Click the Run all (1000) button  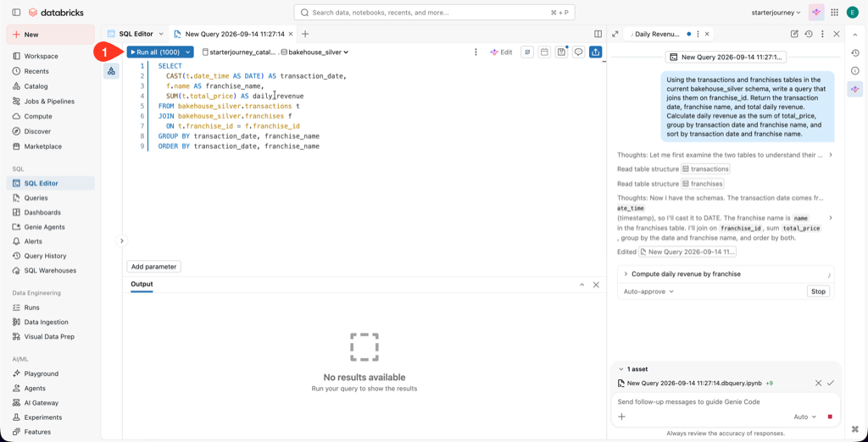(154, 52)
